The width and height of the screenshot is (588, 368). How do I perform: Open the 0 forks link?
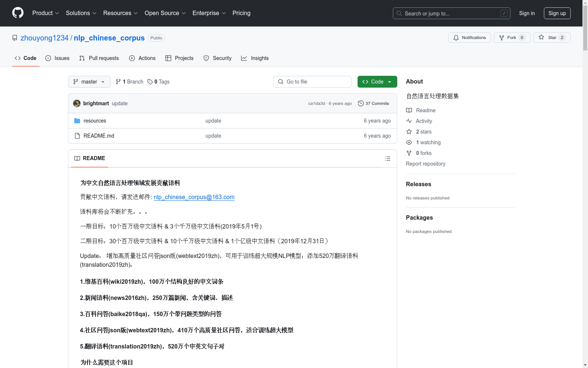click(x=419, y=153)
